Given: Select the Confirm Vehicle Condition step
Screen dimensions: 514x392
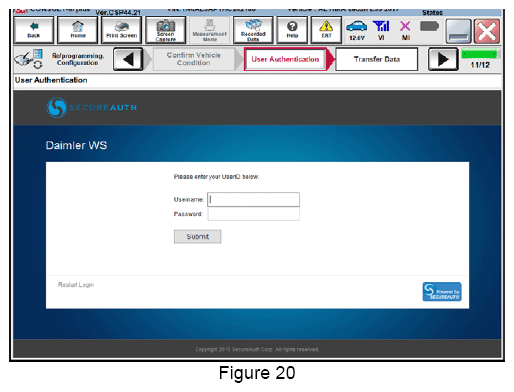Looking at the screenshot, I should click(194, 59).
